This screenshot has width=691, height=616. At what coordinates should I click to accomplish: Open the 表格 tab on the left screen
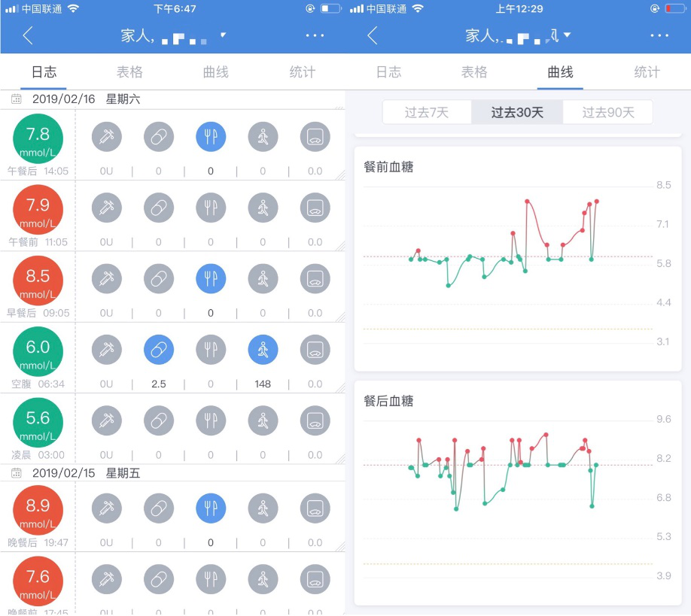[x=129, y=71]
